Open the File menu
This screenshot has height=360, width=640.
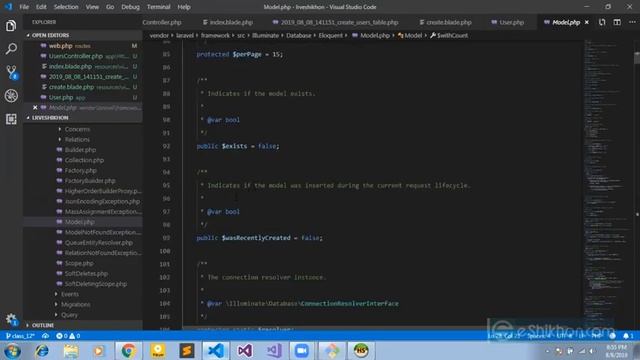(x=24, y=7)
